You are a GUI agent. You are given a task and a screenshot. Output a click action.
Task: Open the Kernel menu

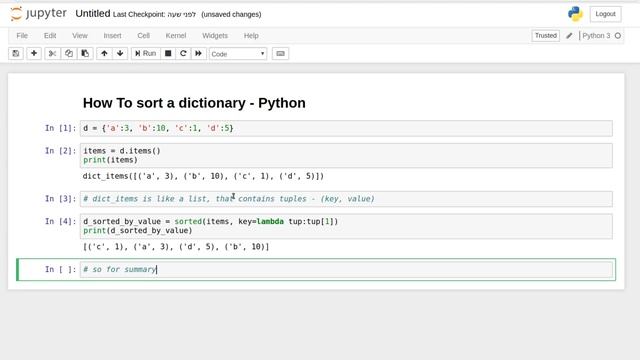pyautogui.click(x=176, y=36)
